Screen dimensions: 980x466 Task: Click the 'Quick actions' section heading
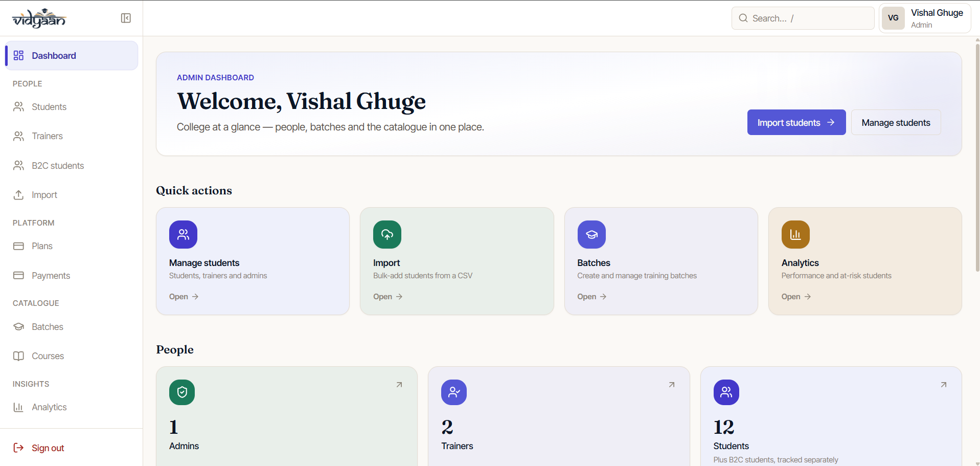coord(194,190)
